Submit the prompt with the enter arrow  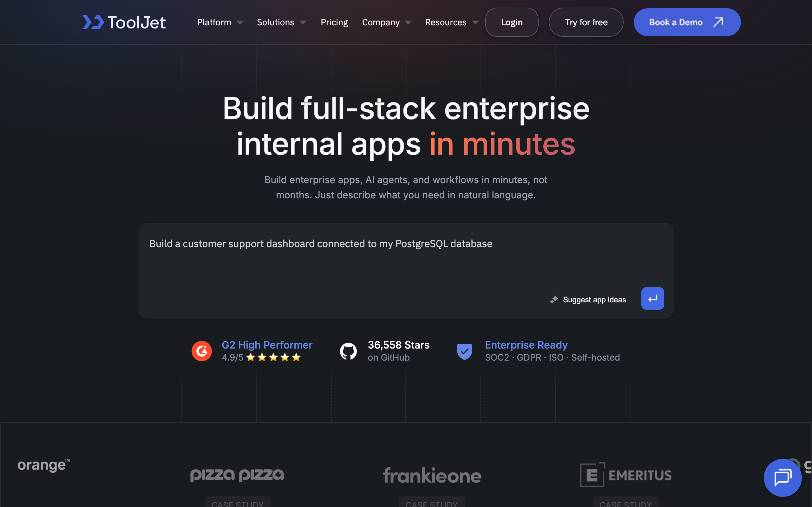[652, 298]
